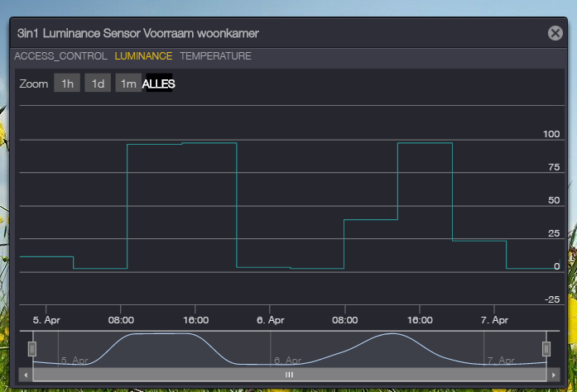Click the scrollbar left arrow

coord(26,375)
